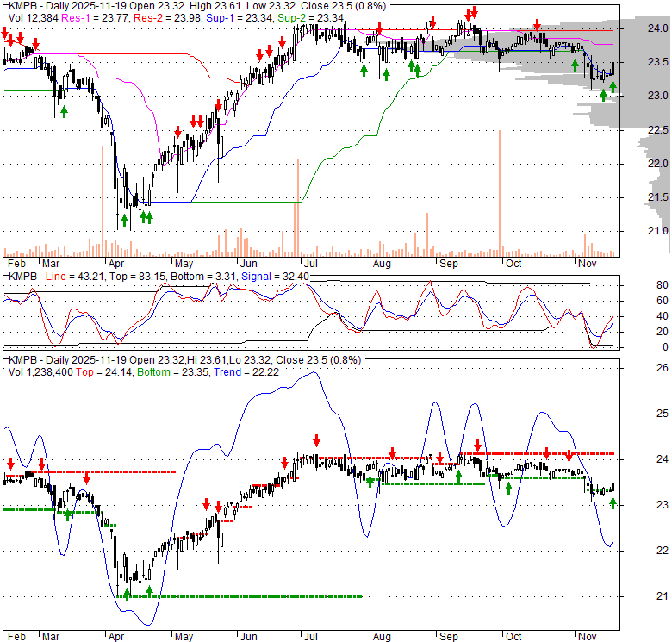Click the 'Bottom = 23.35' label in bottom chart
Image resolution: width=672 pixels, height=642 pixels.
click(x=173, y=372)
